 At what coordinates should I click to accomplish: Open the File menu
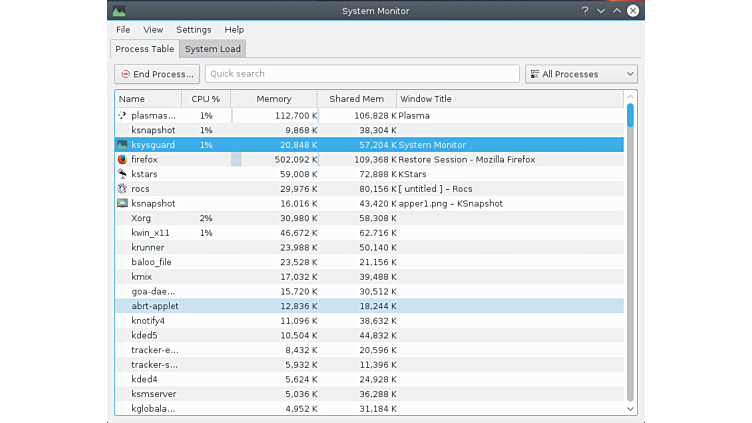(123, 30)
